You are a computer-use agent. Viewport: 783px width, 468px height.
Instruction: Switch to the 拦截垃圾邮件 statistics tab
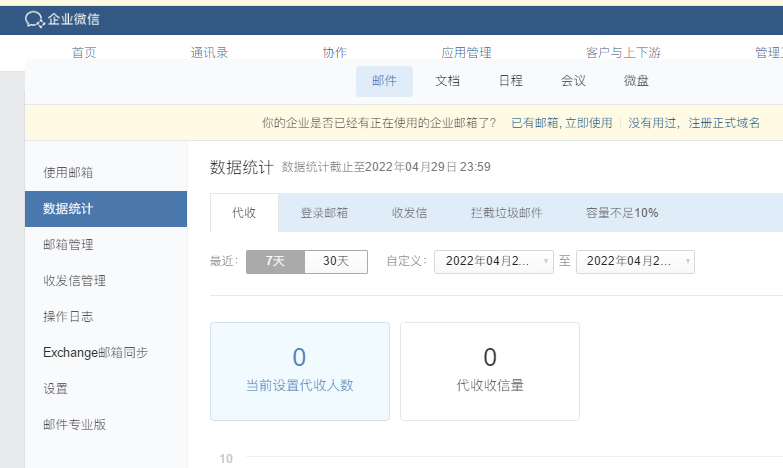(506, 213)
